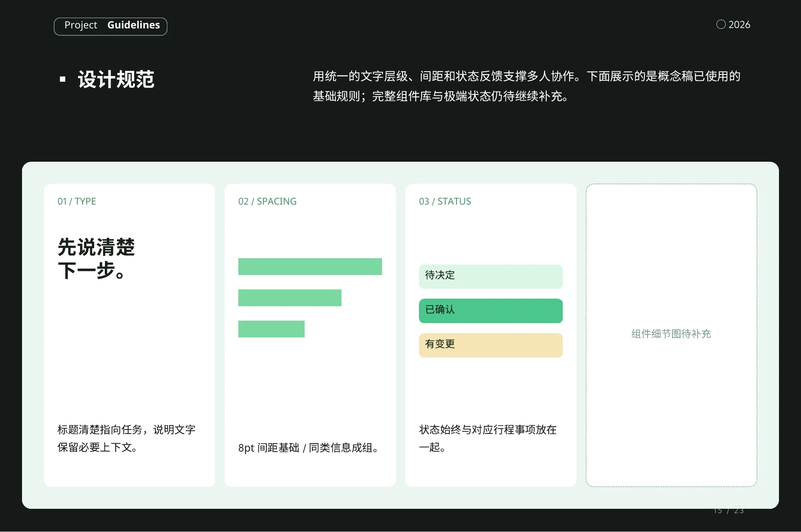The height and width of the screenshot is (532, 801).
Task: Click the 02 / SPACING label
Action: (x=268, y=201)
